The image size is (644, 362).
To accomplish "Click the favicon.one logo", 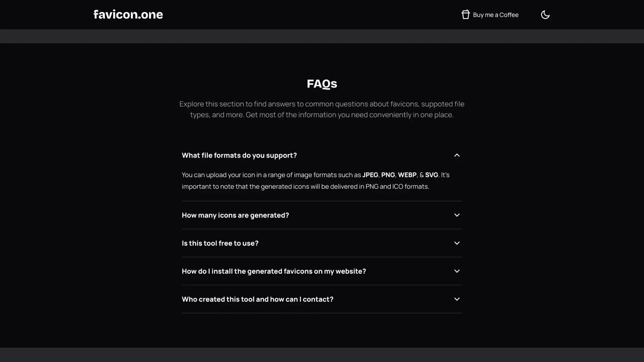I will click(128, 14).
